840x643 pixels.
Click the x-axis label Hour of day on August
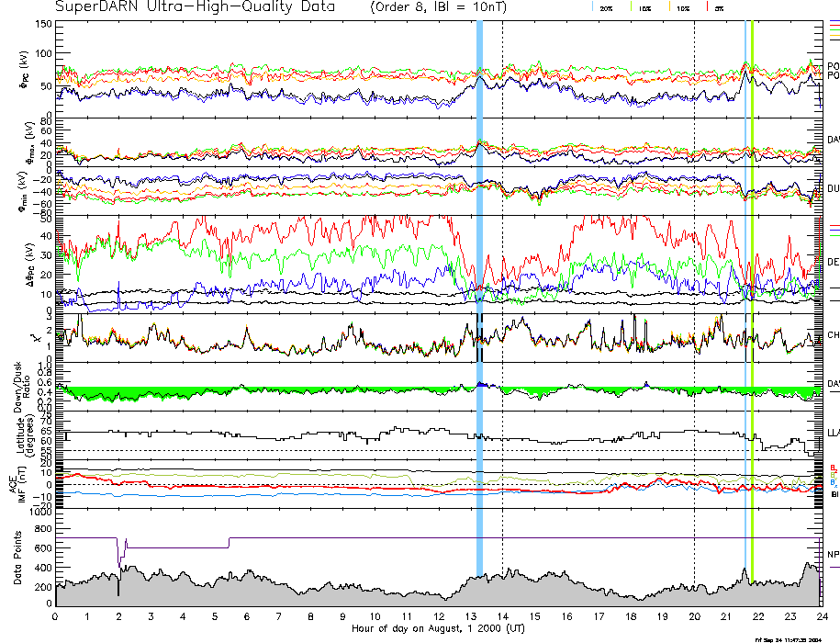coord(431,629)
